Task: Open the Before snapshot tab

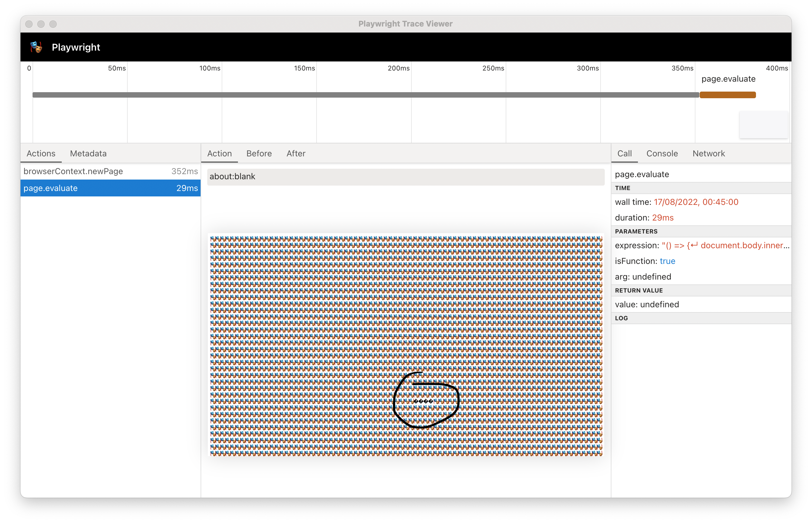Action: (259, 154)
